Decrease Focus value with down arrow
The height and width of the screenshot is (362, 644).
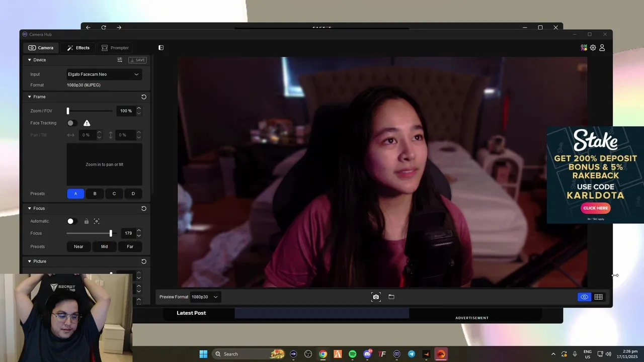[139, 236]
